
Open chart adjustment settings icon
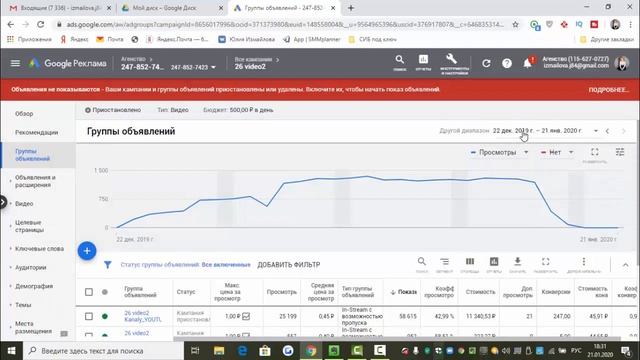[x=620, y=152]
